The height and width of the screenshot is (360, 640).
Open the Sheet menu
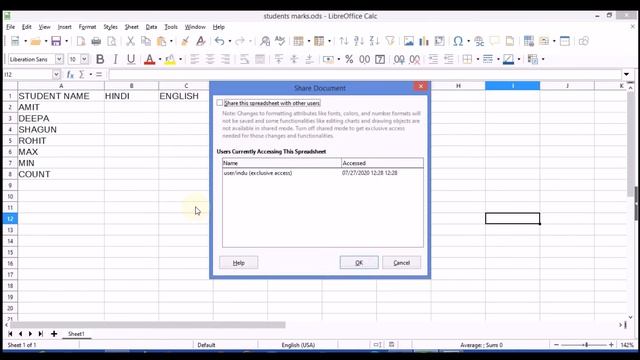pos(131,27)
